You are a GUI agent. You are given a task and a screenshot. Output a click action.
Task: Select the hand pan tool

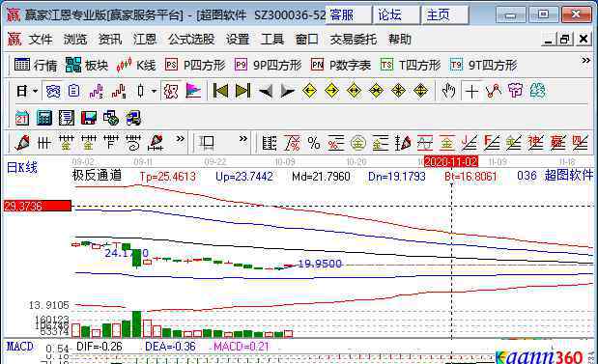point(448,91)
